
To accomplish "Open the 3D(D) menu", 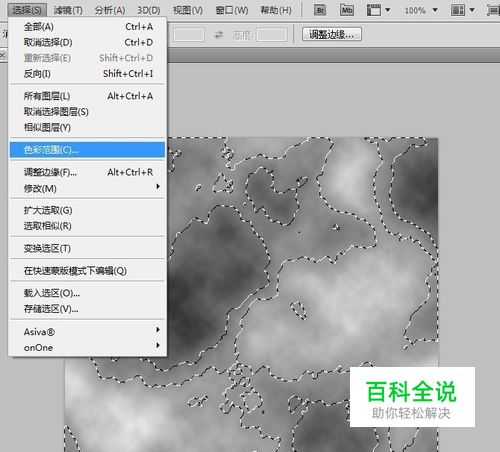I will 149,10.
